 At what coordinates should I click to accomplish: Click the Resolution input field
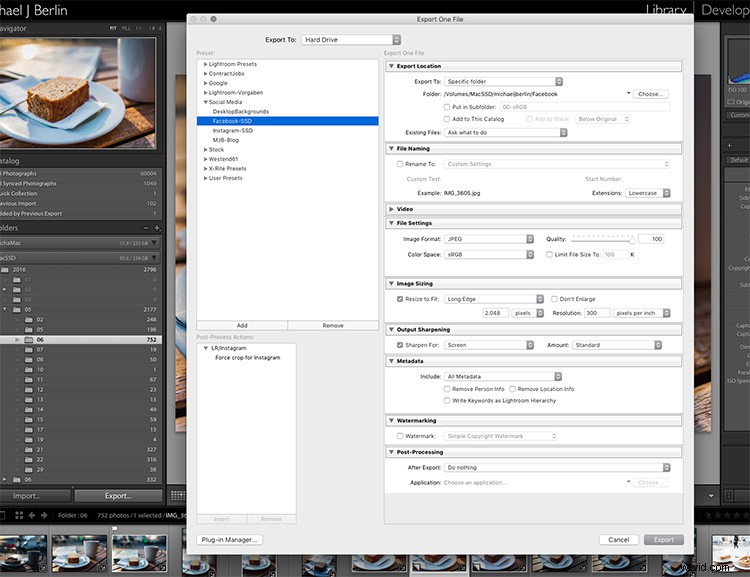point(597,313)
